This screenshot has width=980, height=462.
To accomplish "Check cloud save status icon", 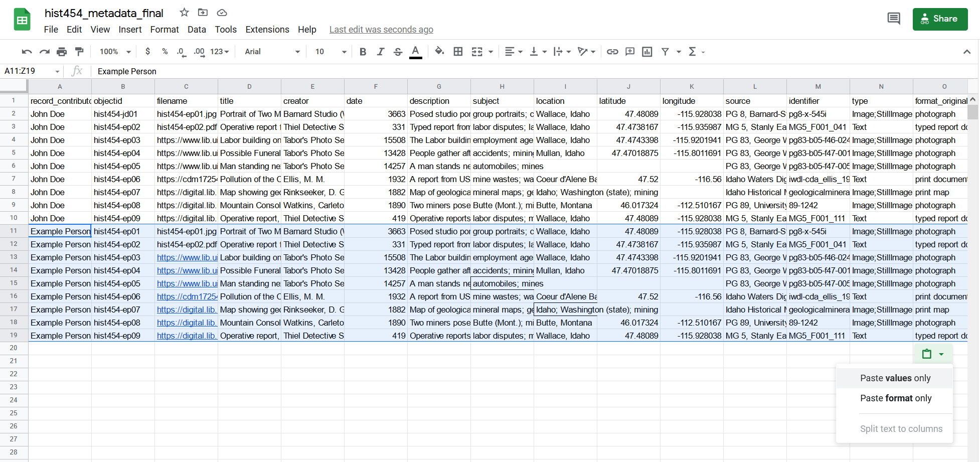I will coord(222,13).
